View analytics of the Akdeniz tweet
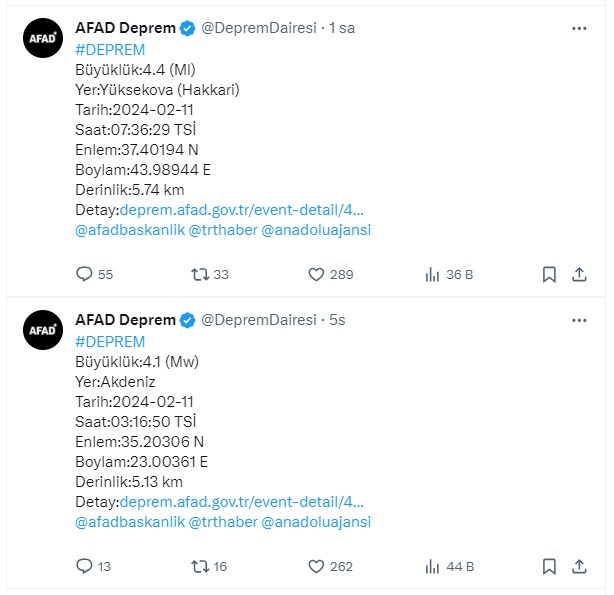The image size is (614, 595). click(x=450, y=566)
